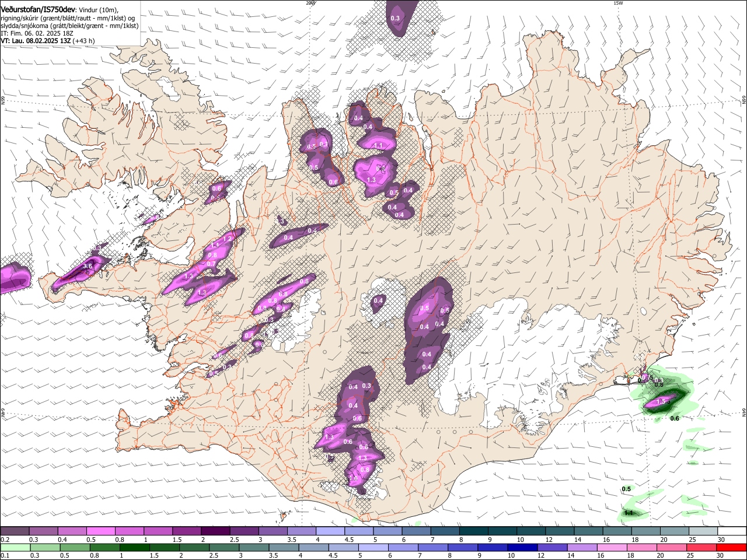Click the 2.5 label in the rain legend
Image resolution: width=747 pixels, height=560 pixels.
tap(214, 556)
